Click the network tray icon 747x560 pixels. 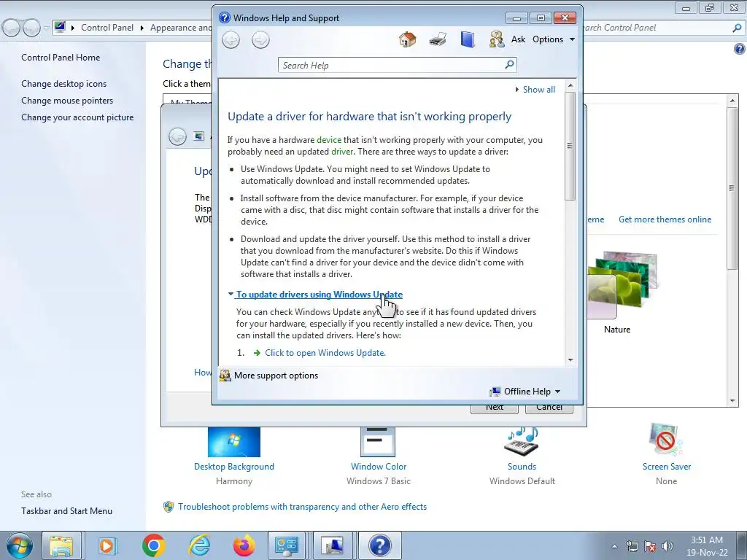tap(632, 547)
